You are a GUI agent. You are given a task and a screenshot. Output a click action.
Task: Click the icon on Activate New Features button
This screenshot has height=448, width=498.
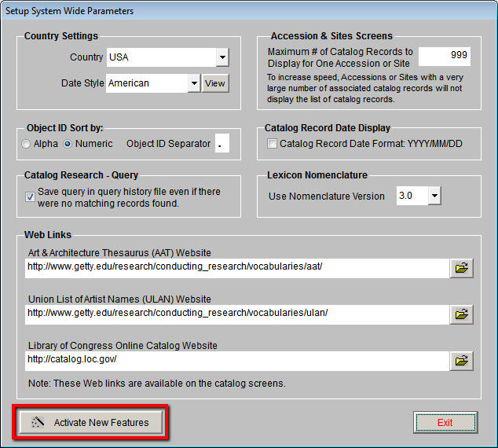(x=37, y=423)
